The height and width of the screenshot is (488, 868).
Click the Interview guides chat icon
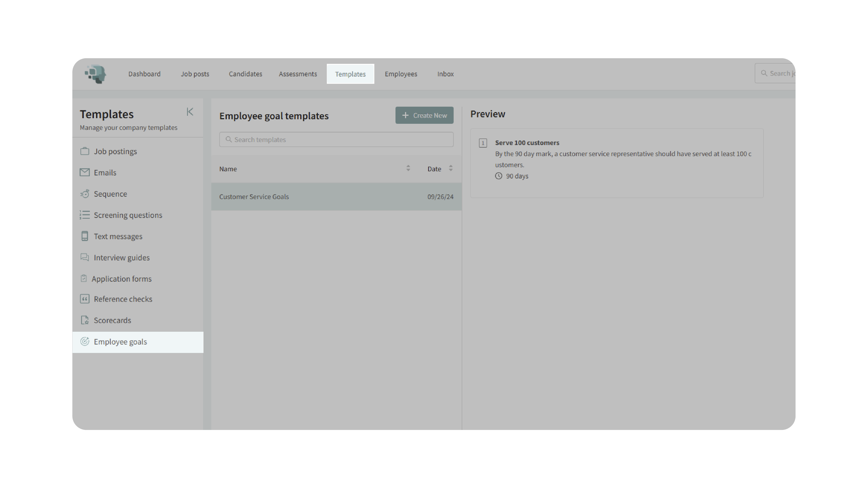[x=85, y=257]
